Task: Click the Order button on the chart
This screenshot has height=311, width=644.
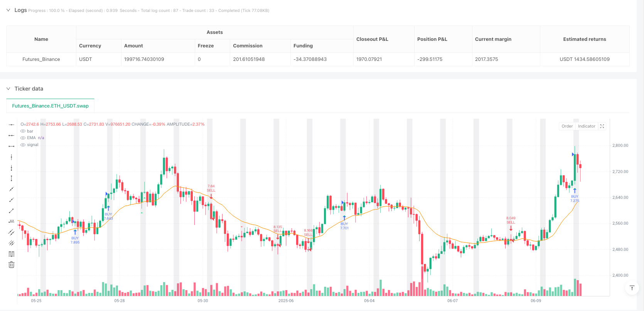Action: click(567, 126)
